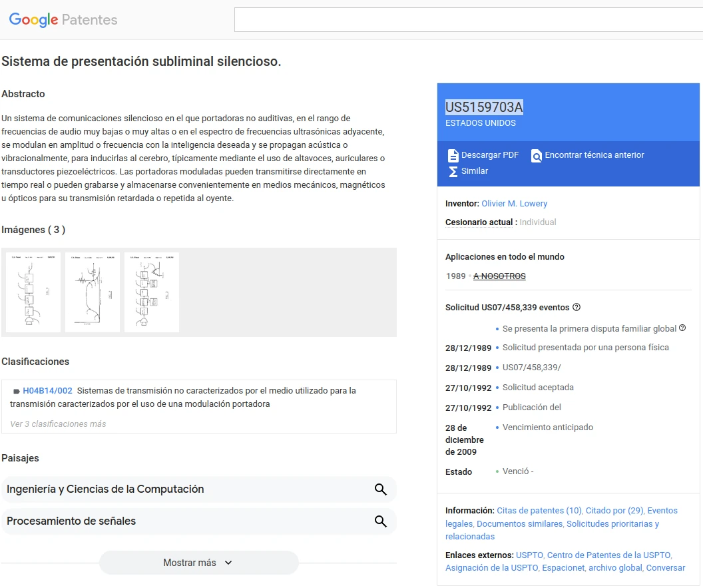Viewport: 703px width, 588px height.
Task: Open the Conversar link
Action: pos(665,568)
